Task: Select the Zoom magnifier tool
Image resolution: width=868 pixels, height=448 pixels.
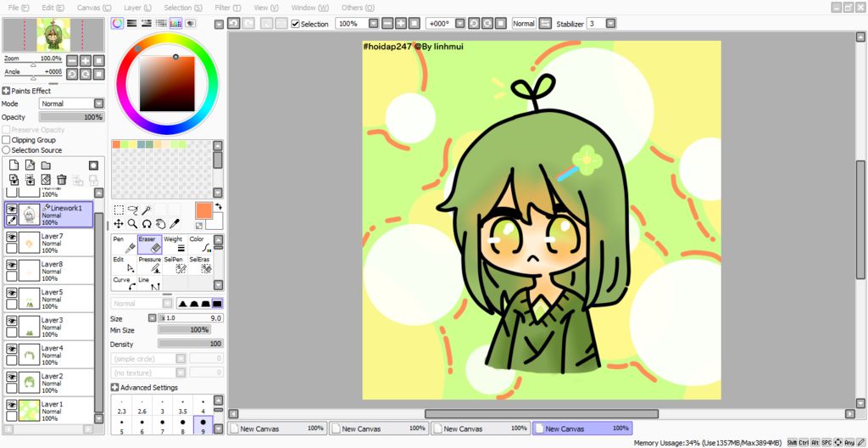Action: [133, 223]
